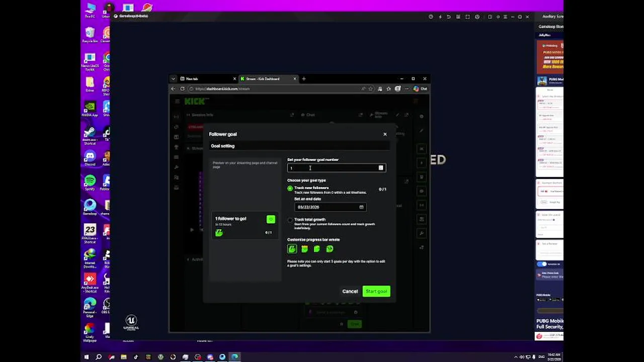Reload the Kick dashboard page

pos(182,89)
